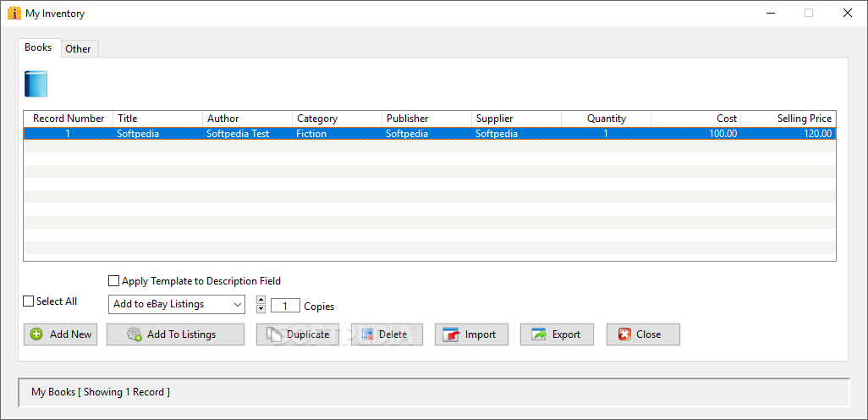Click the red X icon on Delete

point(368,334)
